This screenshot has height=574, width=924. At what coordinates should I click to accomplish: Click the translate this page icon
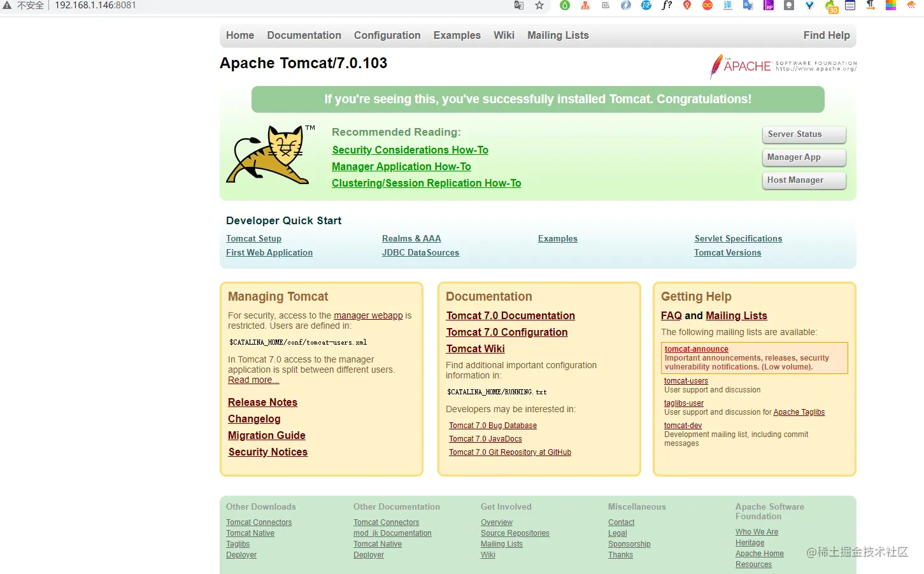[519, 5]
